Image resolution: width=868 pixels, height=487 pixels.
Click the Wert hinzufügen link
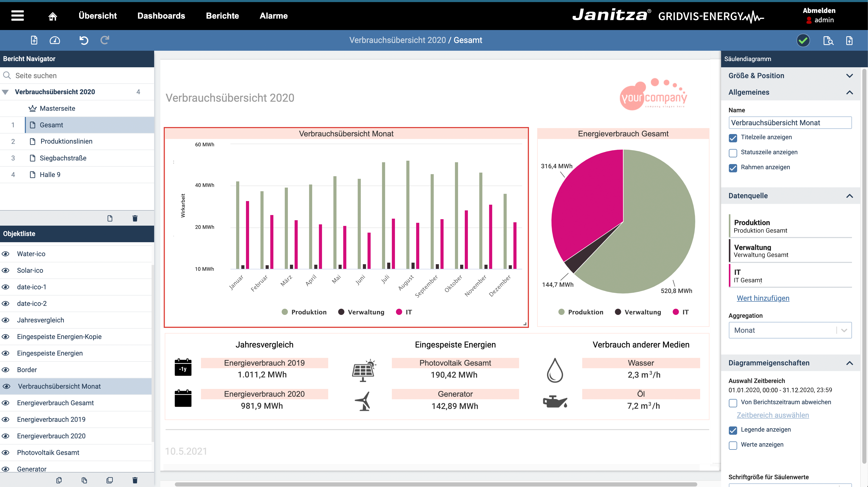[x=763, y=298]
